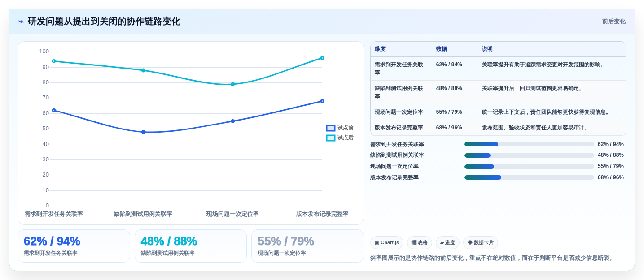The image size is (644, 280).
Task: Click the x-axis label 缺陷到测试用例关联率
Action: pos(143,214)
